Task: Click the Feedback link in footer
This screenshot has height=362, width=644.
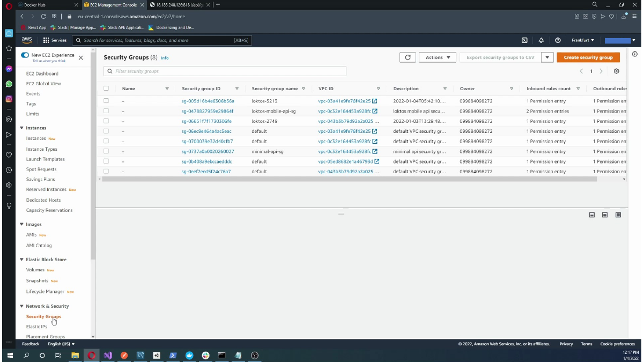Action: tap(31, 344)
